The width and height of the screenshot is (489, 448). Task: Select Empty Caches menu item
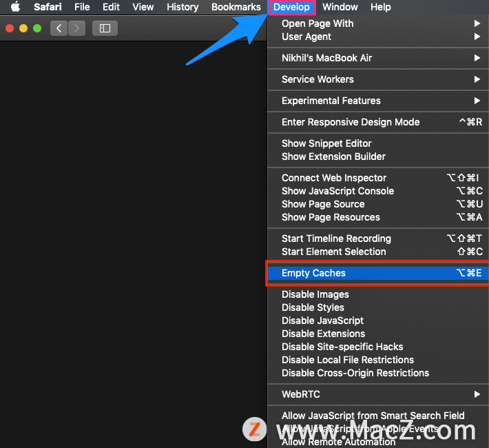378,273
